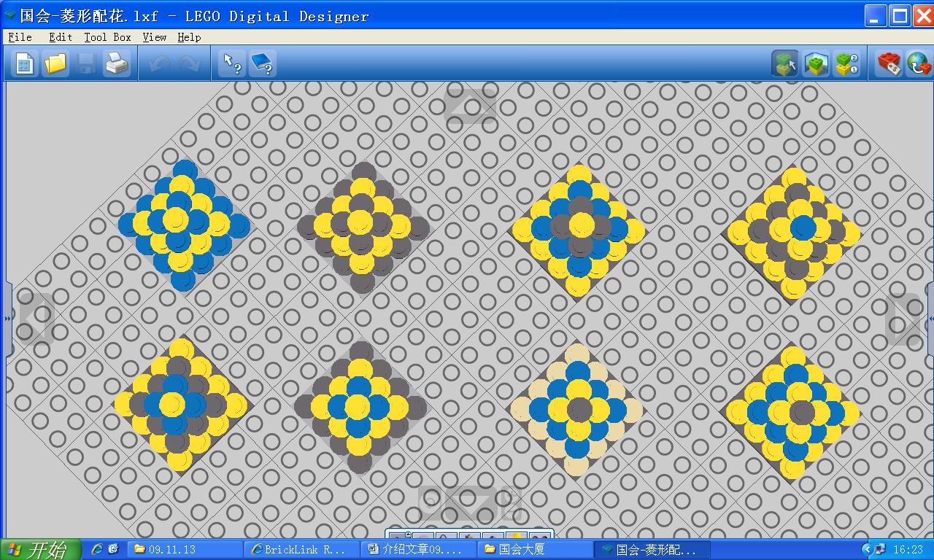Image resolution: width=934 pixels, height=560 pixels.
Task: Select the grey-and-yellow diamond flower in the top row
Action: [x=363, y=227]
